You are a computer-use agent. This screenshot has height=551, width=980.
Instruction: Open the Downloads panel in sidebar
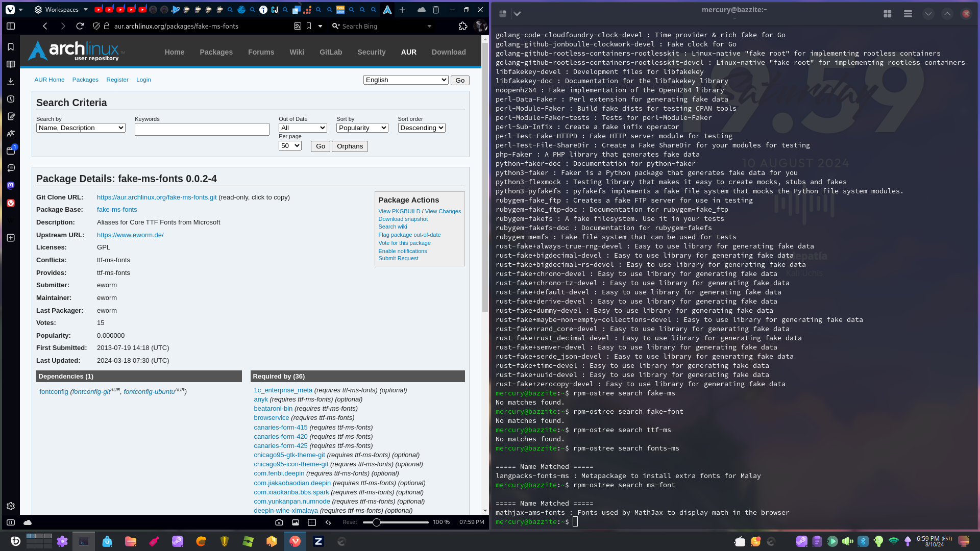tap(11, 82)
